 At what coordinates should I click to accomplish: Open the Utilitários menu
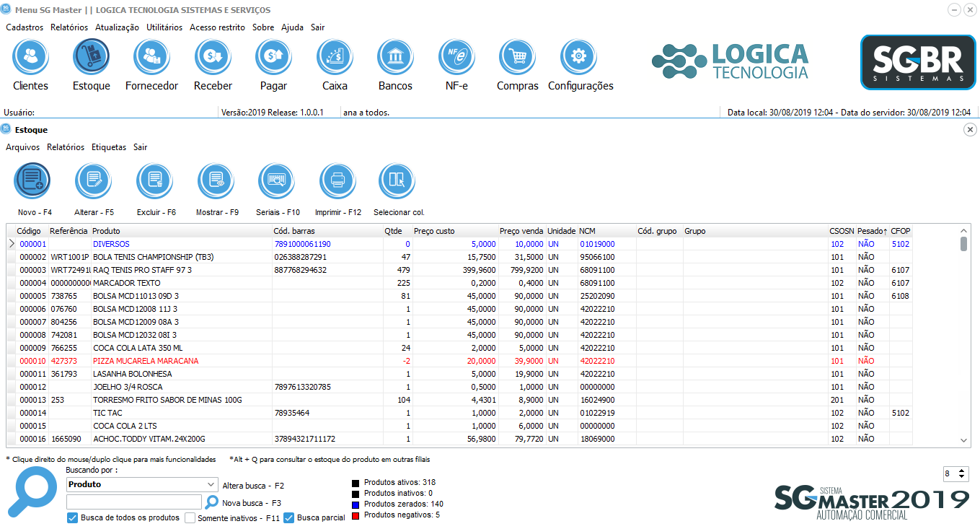[x=164, y=27]
